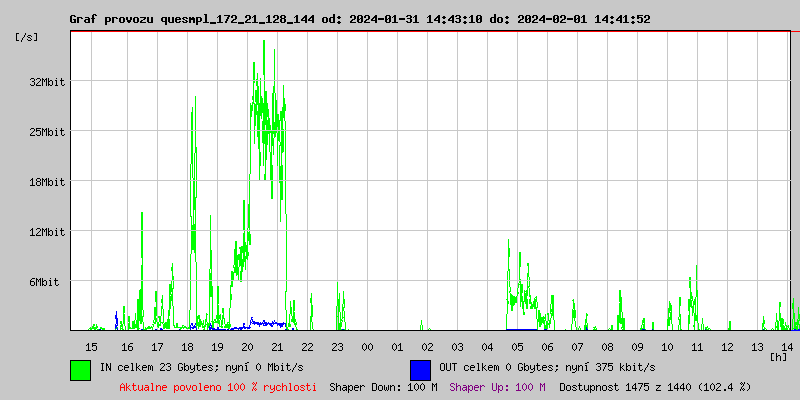Click the '[/s]' unit label at top left
The height and width of the screenshot is (400, 800).
29,37
